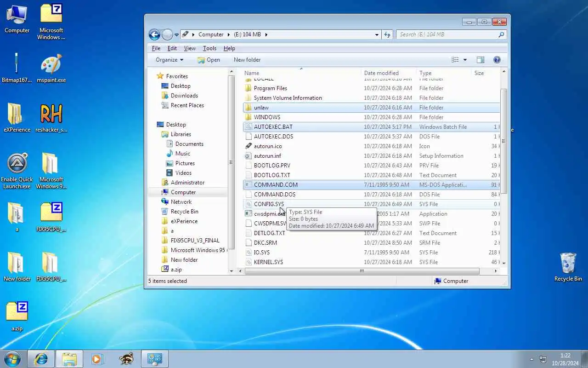Open the Windows Start button
Viewport: 588px width, 368px height.
click(x=12, y=359)
